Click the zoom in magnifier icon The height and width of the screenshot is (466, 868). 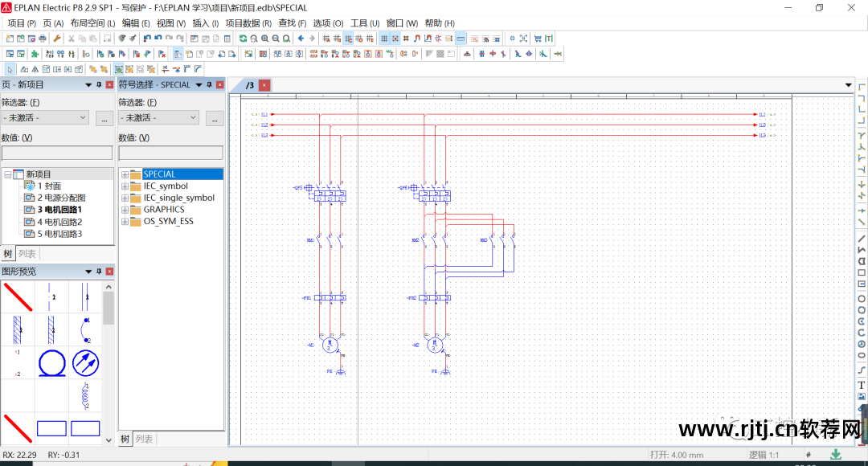pyautogui.click(x=264, y=39)
